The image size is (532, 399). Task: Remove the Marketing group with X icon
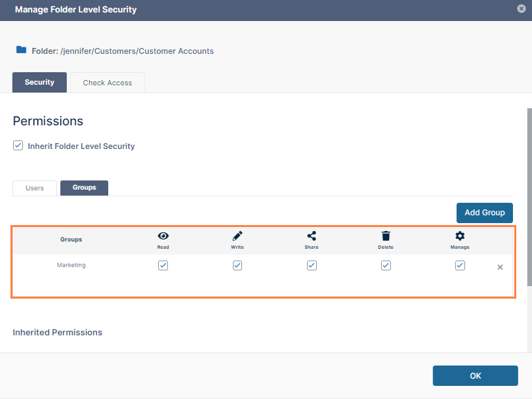[x=500, y=267]
